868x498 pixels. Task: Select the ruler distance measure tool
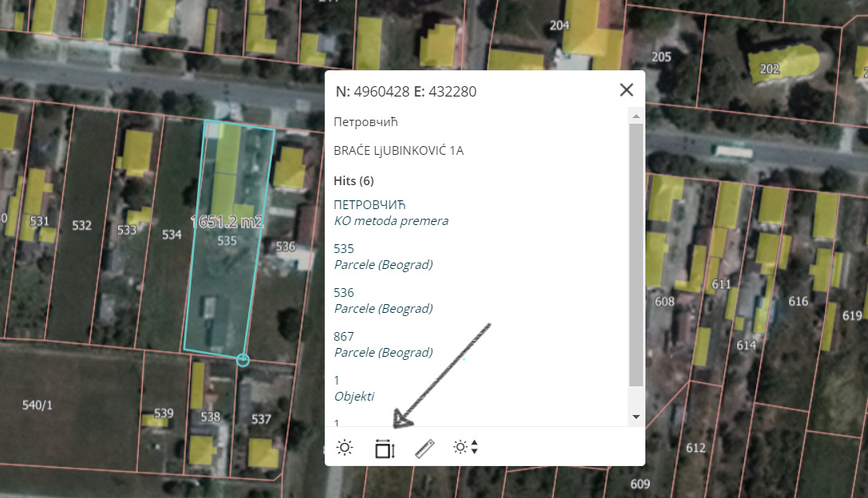tap(424, 449)
